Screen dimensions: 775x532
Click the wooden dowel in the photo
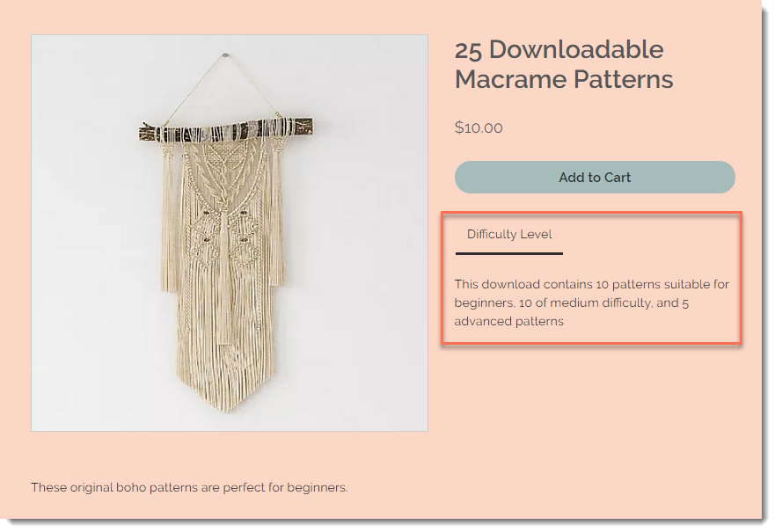tap(226, 132)
